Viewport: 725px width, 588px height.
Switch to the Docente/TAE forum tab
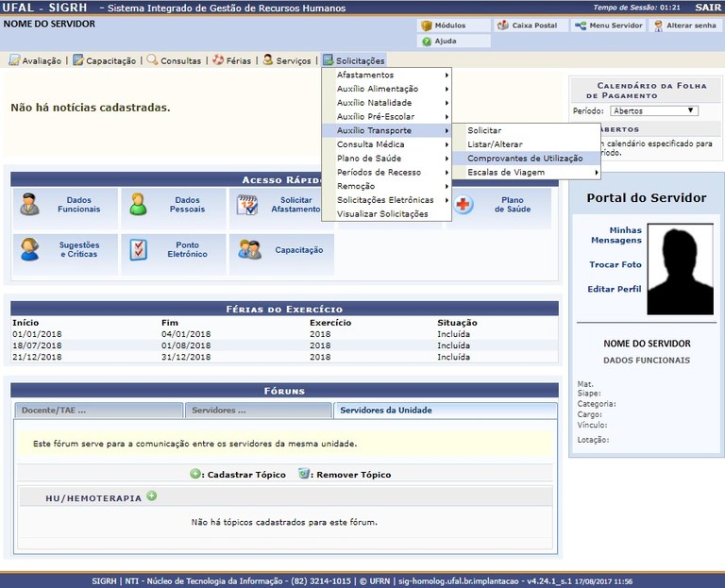coord(98,411)
